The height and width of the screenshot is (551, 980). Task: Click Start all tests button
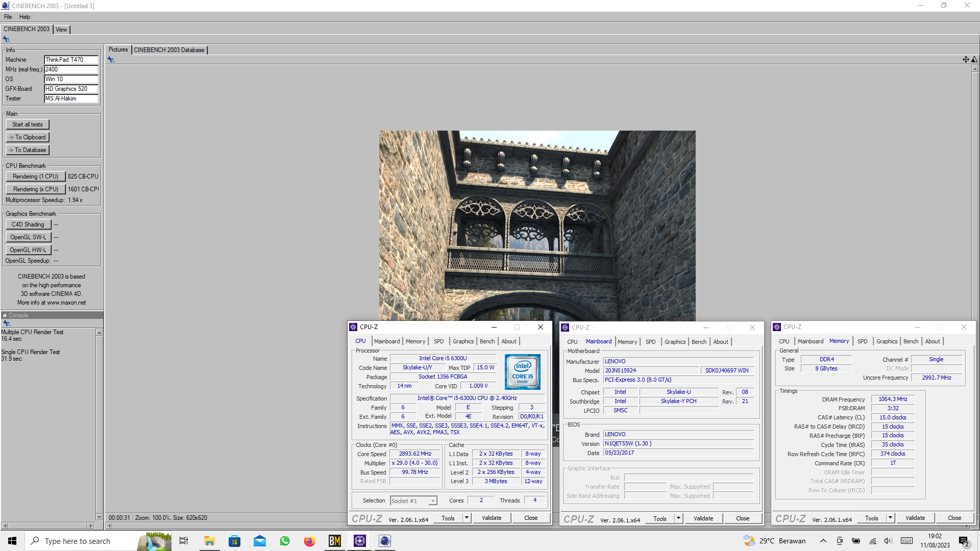point(28,124)
